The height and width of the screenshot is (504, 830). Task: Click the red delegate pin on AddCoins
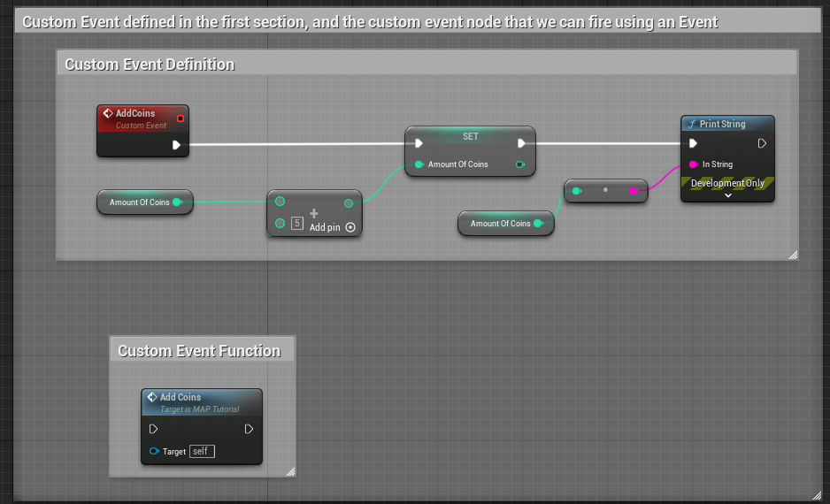[x=181, y=118]
